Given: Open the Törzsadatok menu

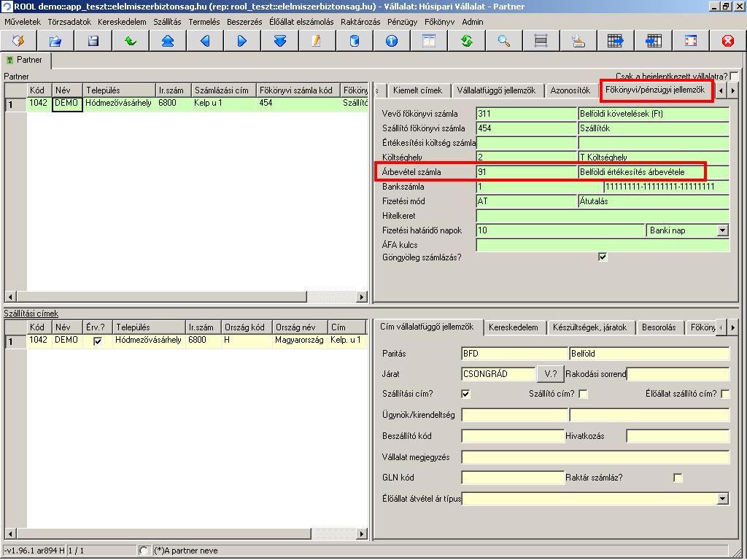Looking at the screenshot, I should click(x=69, y=22).
